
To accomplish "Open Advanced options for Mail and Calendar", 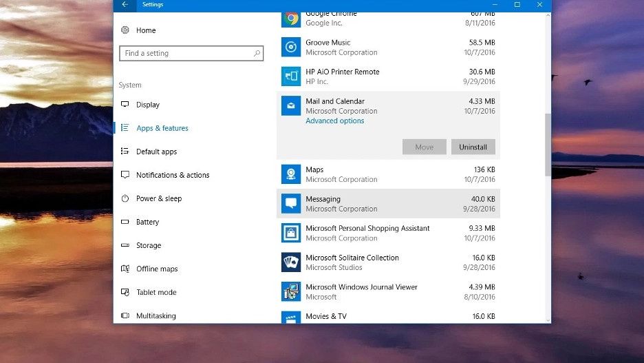I will pos(335,121).
